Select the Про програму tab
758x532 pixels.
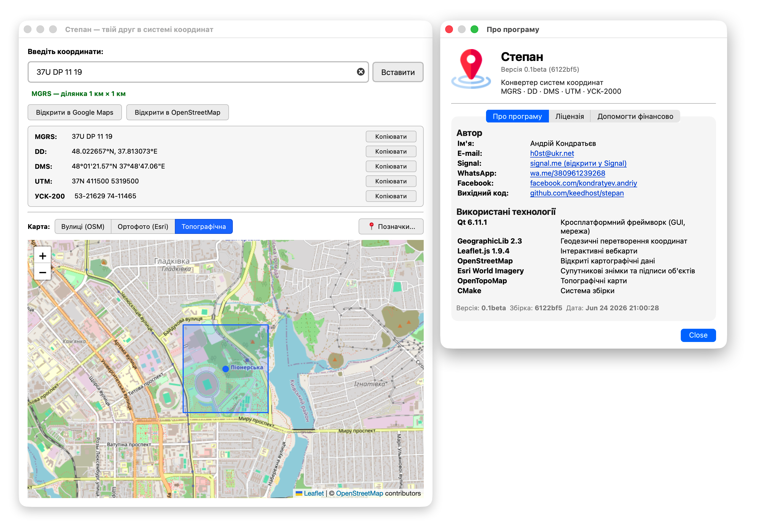[517, 116]
